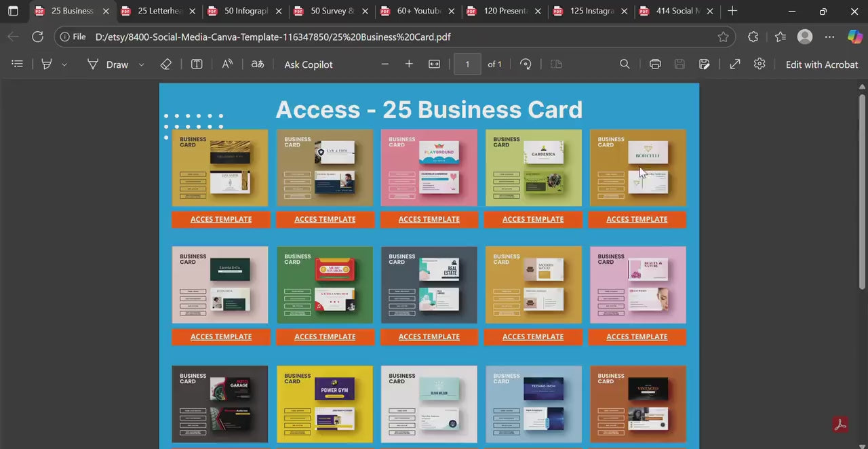Open ACCES TEMPLATE link under Playground card
The image size is (868, 449).
[x=429, y=219]
